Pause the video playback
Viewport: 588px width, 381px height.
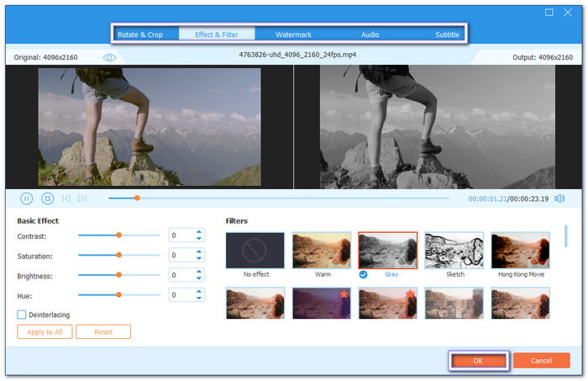tap(26, 198)
